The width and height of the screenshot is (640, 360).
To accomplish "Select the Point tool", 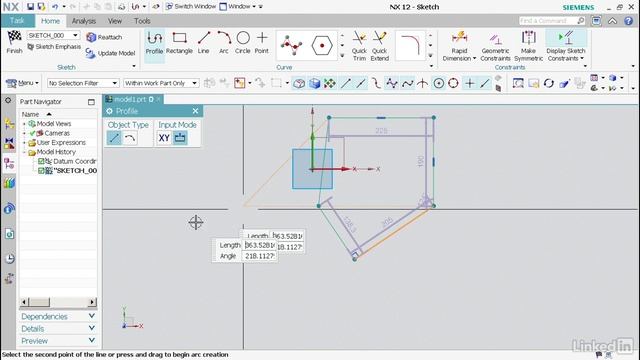I will 262,43.
